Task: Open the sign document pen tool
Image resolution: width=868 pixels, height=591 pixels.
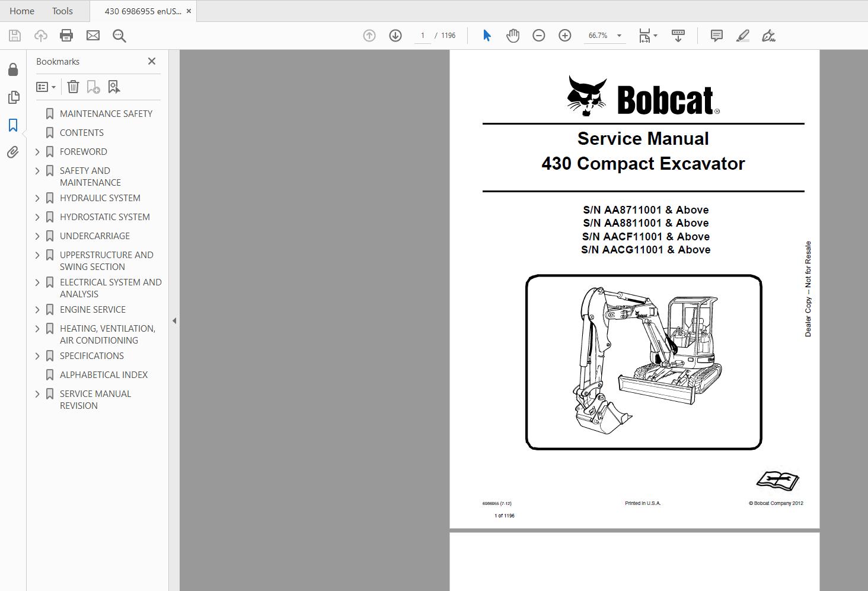Action: 769,36
